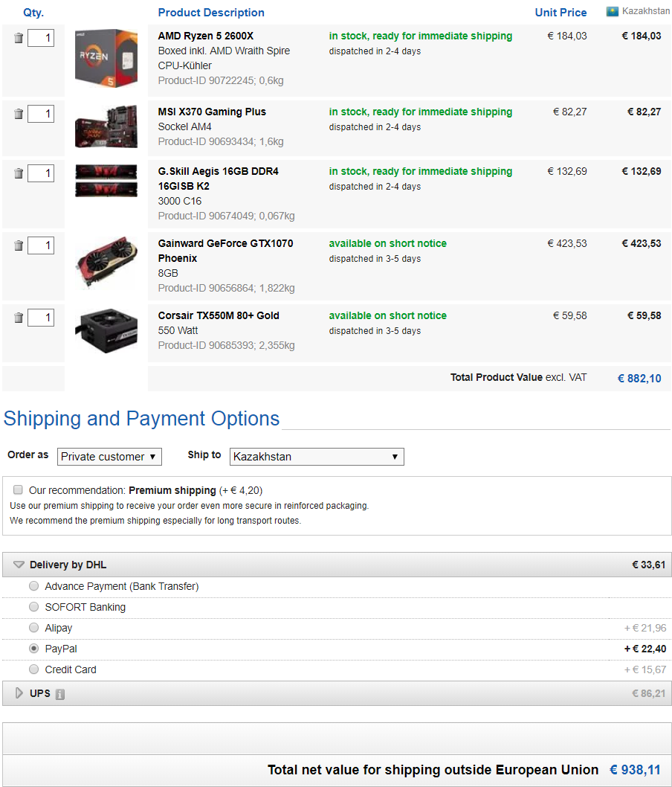Image resolution: width=672 pixels, height=787 pixels.
Task: Select Alipay as payment option
Action: point(34,628)
